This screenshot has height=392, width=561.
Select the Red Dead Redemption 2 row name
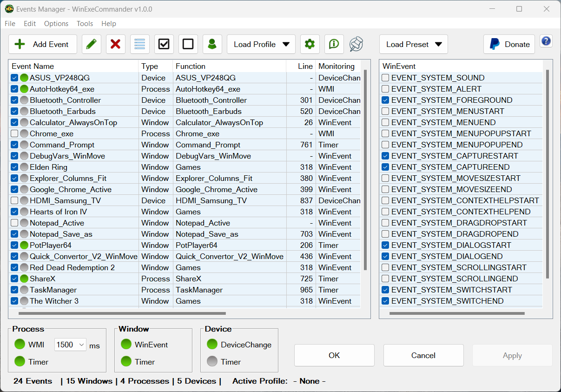click(72, 267)
